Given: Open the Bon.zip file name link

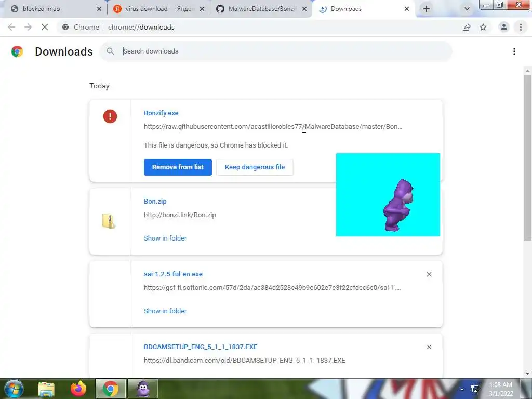Looking at the screenshot, I should pyautogui.click(x=155, y=201).
